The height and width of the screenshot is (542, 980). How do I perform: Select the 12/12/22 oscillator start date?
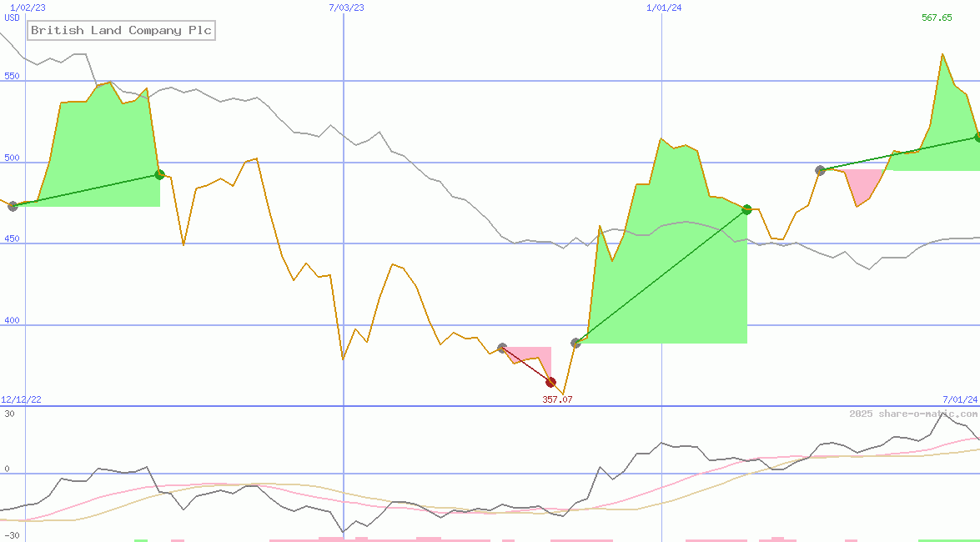pos(21,399)
